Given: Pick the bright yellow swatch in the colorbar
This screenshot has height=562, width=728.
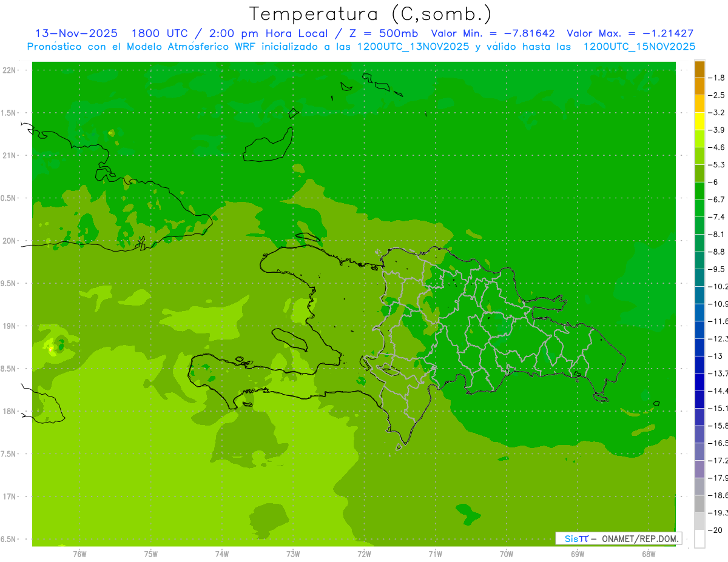Looking at the screenshot, I should point(699,121).
